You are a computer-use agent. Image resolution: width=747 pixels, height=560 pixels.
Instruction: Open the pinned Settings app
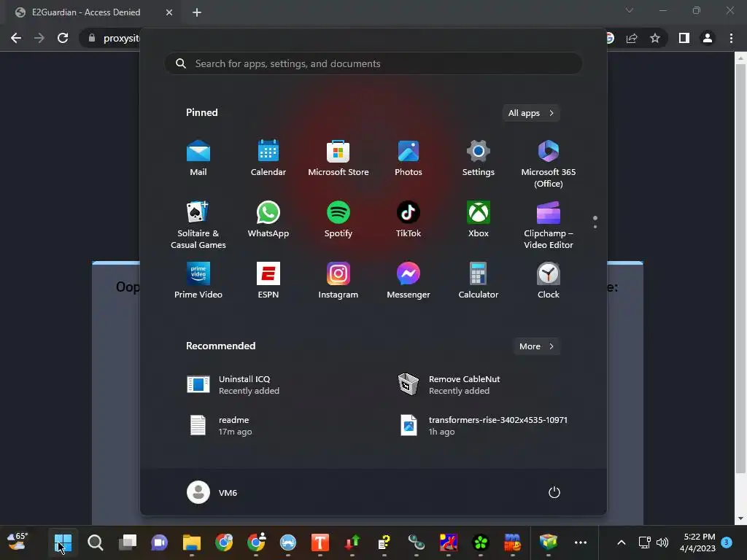479,158
